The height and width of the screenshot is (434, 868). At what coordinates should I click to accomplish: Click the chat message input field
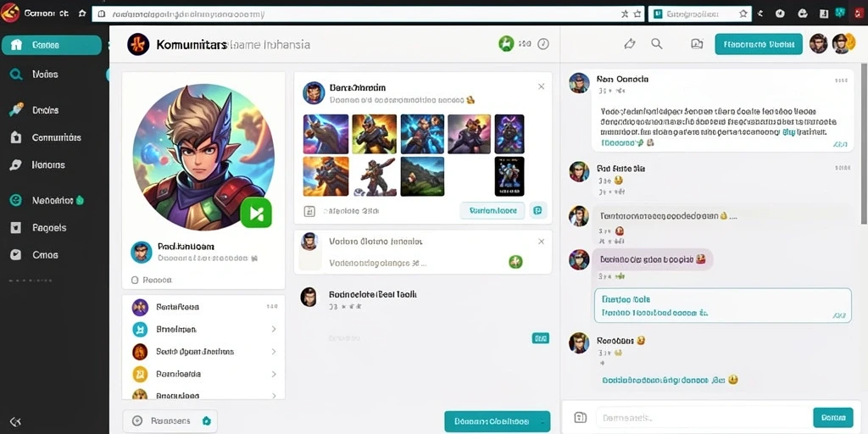pyautogui.click(x=702, y=418)
